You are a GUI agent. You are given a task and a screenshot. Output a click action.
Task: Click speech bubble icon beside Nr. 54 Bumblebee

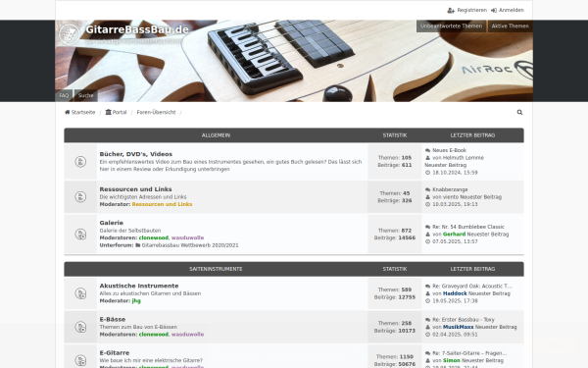click(x=428, y=227)
